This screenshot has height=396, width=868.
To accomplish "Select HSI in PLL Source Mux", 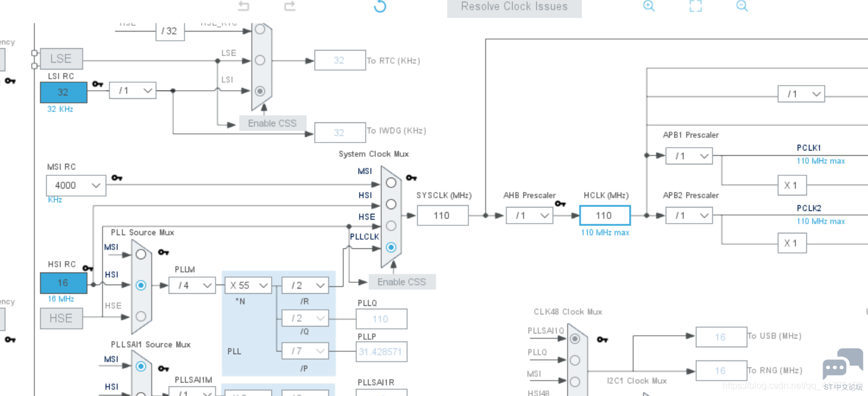I will coord(141,285).
